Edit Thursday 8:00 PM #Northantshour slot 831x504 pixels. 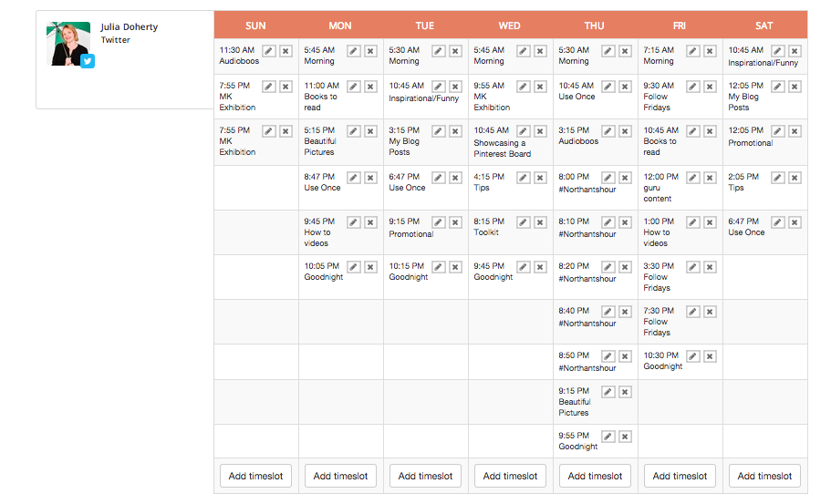coord(608,178)
